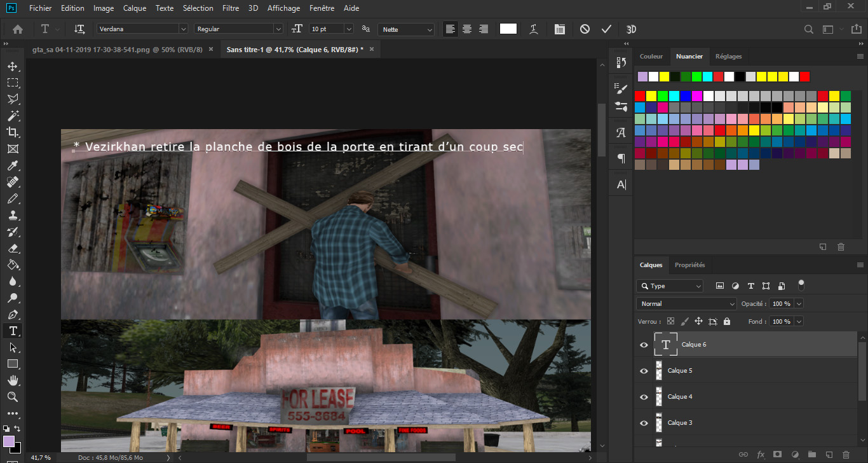This screenshot has height=463, width=868.
Task: Select the Dodge tool
Action: point(12,298)
